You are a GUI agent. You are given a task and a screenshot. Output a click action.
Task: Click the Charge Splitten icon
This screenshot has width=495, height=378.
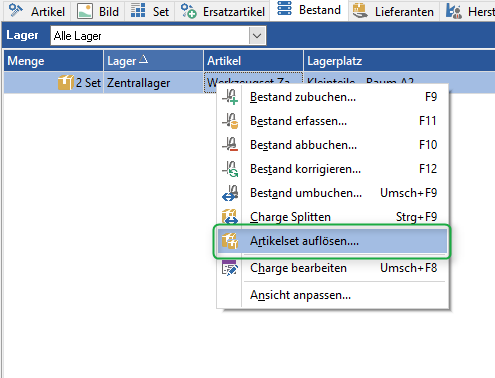pos(230,217)
